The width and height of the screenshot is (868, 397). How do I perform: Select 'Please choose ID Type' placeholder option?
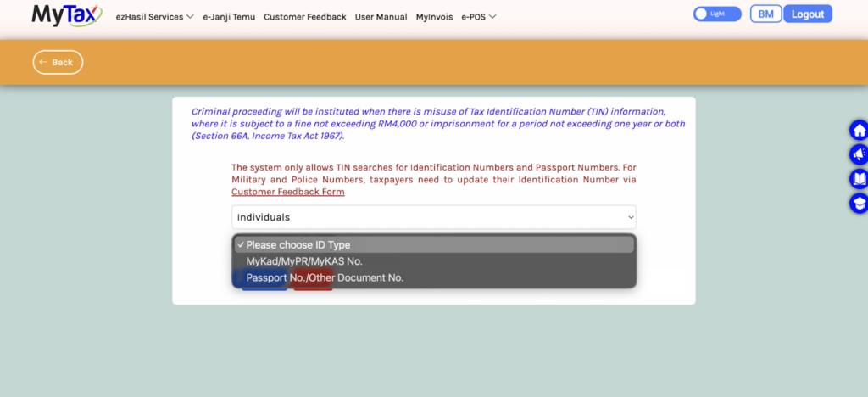pyautogui.click(x=298, y=245)
